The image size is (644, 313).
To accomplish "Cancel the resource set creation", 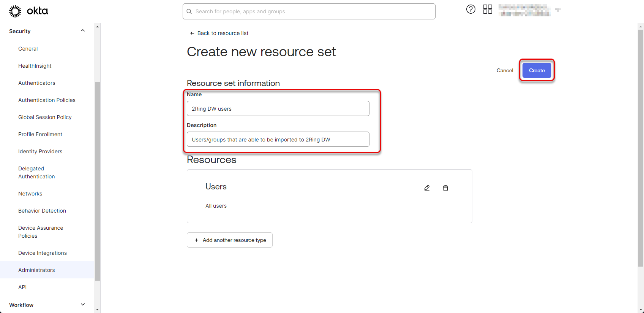I will tap(505, 70).
